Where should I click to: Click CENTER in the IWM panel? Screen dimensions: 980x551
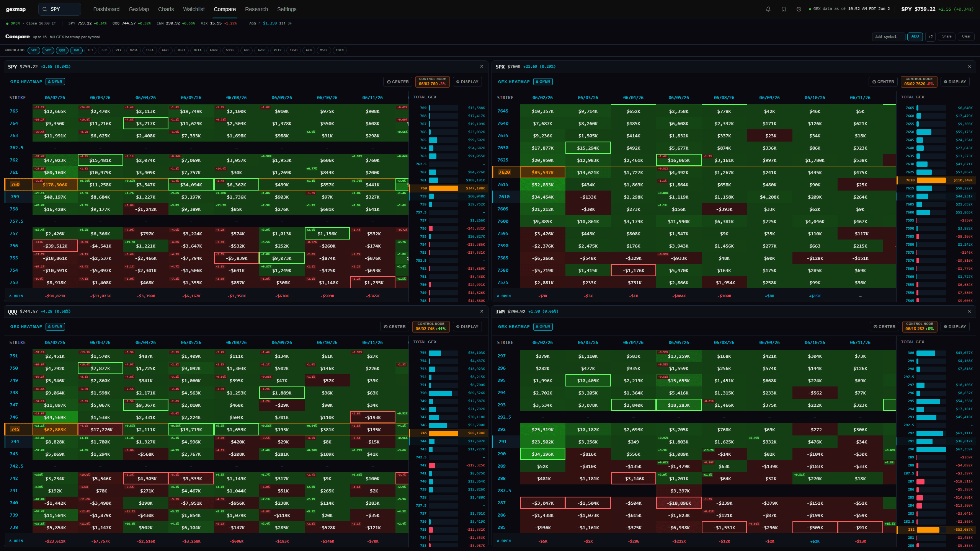pyautogui.click(x=885, y=326)
